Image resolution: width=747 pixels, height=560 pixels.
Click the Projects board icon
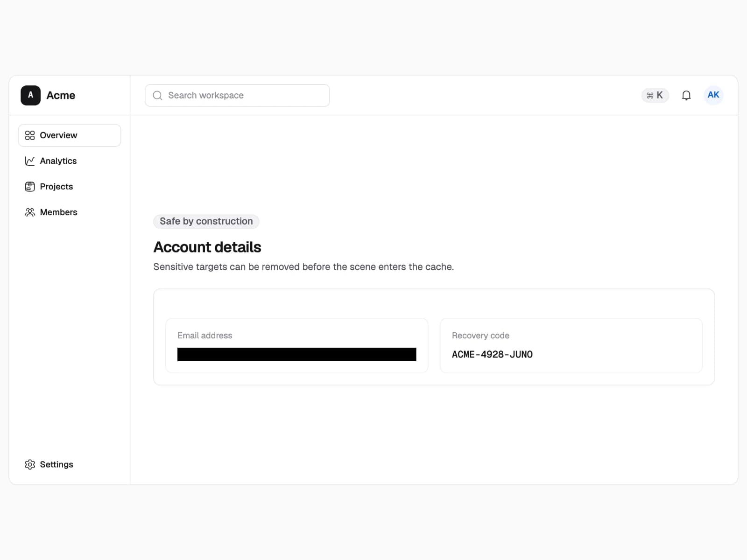(x=30, y=187)
